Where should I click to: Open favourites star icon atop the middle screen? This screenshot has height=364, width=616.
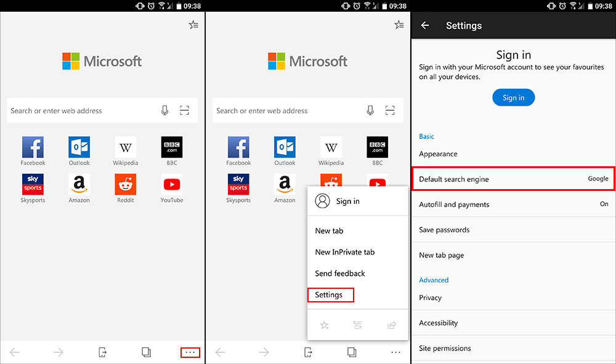(x=399, y=25)
